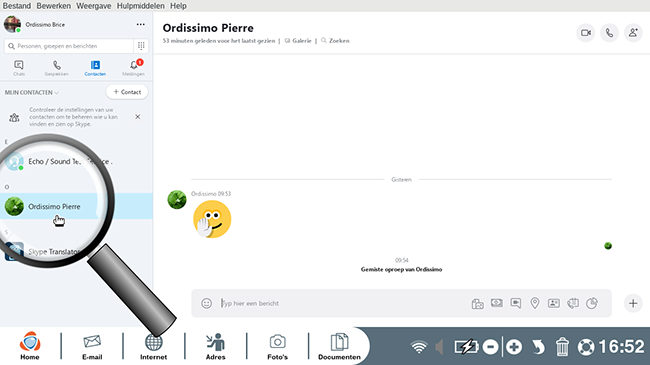Open the Galerie link in chat header
650x365 pixels.
point(298,41)
